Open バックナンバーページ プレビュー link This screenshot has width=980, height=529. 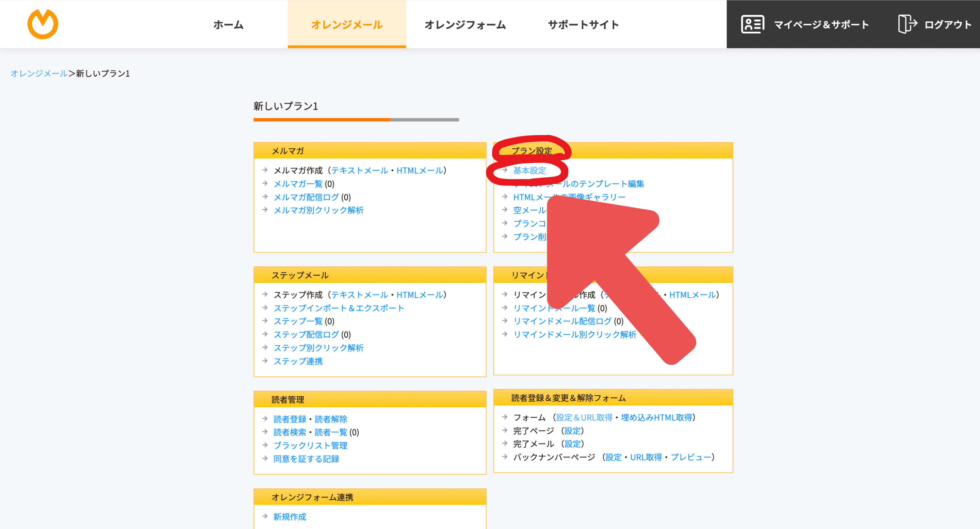(x=690, y=457)
